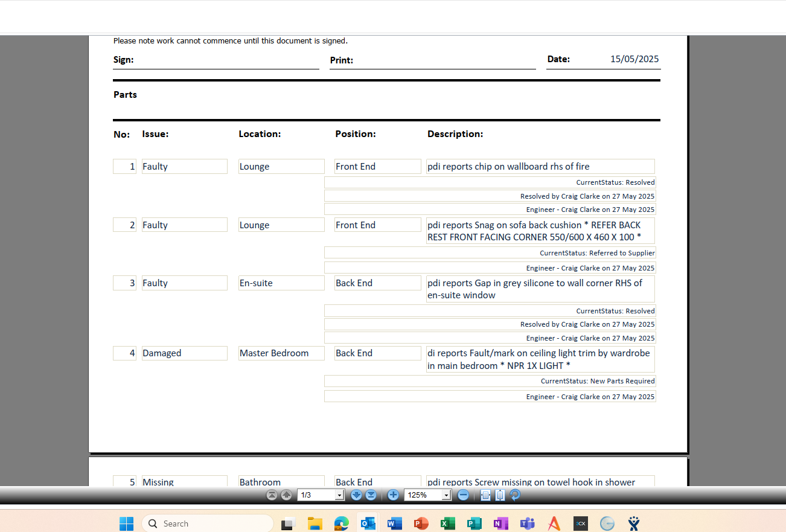This screenshot has width=786, height=532.
Task: Fit page to width icon
Action: (x=485, y=495)
